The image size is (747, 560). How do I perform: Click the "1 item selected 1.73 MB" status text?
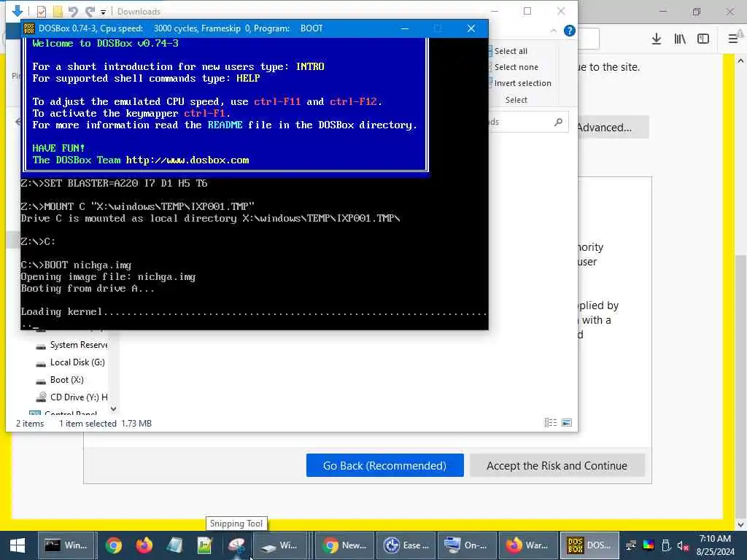click(x=105, y=424)
